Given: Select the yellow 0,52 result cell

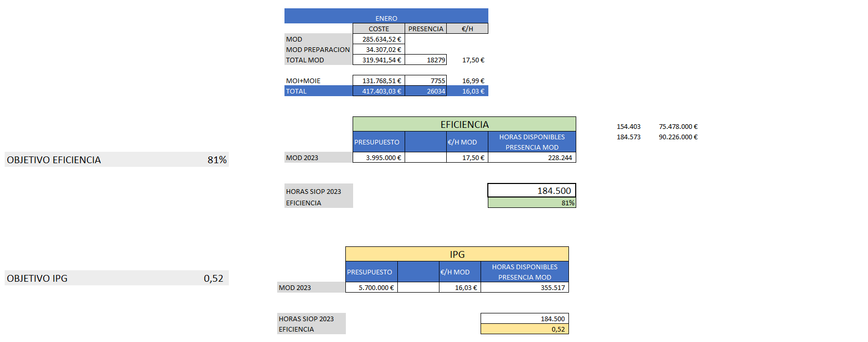Looking at the screenshot, I should (524, 329).
